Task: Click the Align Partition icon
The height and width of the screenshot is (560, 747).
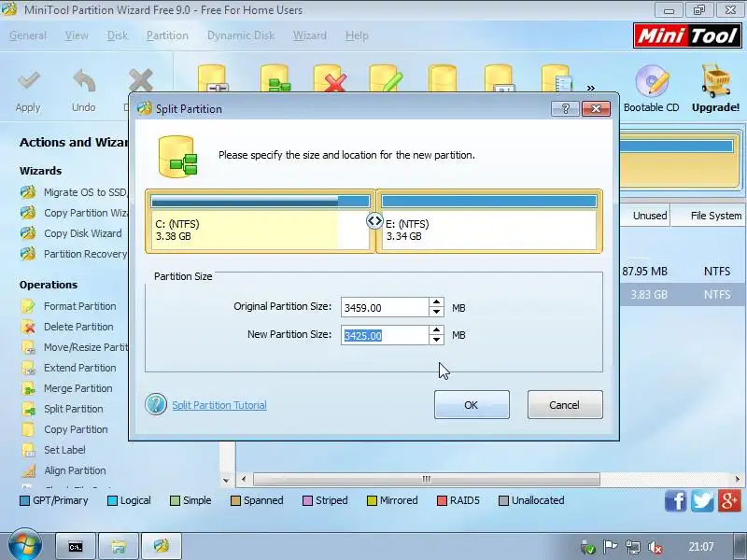Action: point(28,470)
